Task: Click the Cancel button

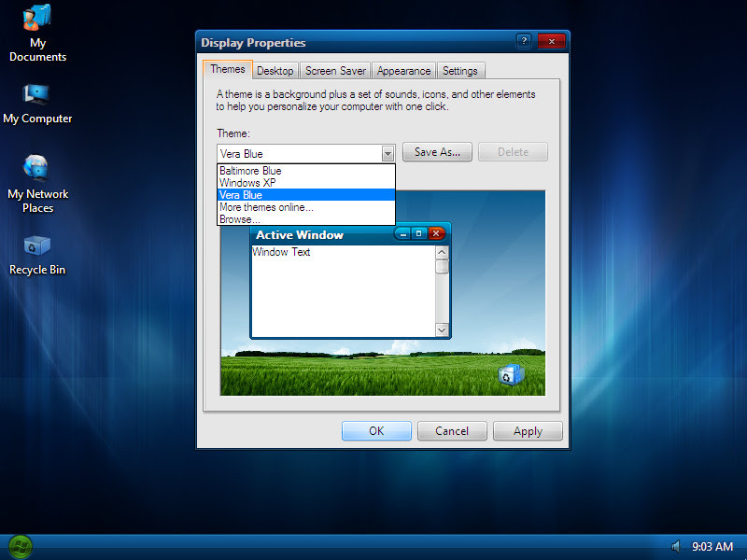Action: 452,431
